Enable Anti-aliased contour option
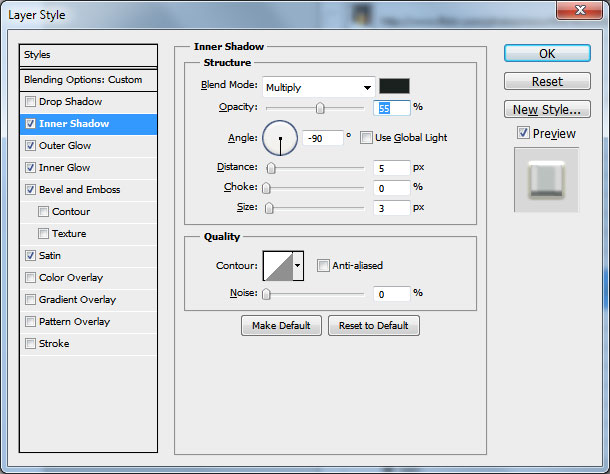The image size is (610, 474). pos(323,266)
